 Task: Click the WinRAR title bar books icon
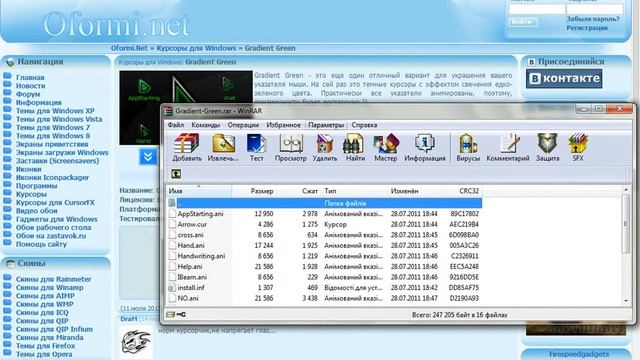(168, 111)
